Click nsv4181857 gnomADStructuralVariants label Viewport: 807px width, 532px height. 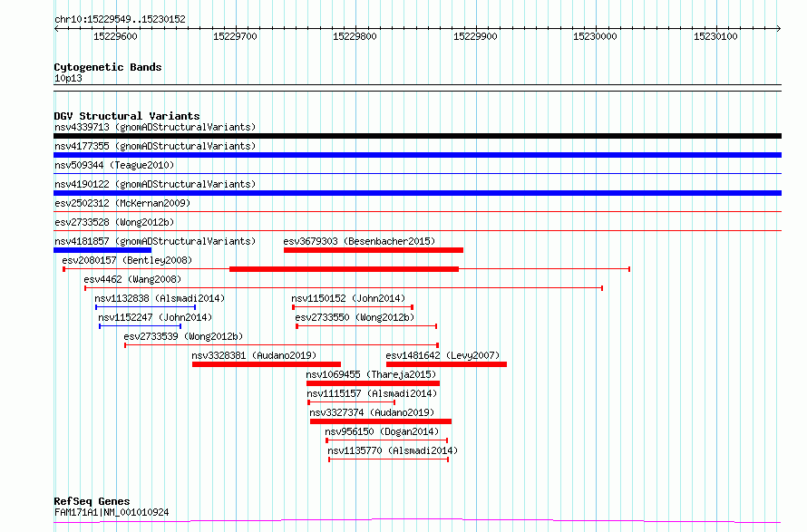155,241
